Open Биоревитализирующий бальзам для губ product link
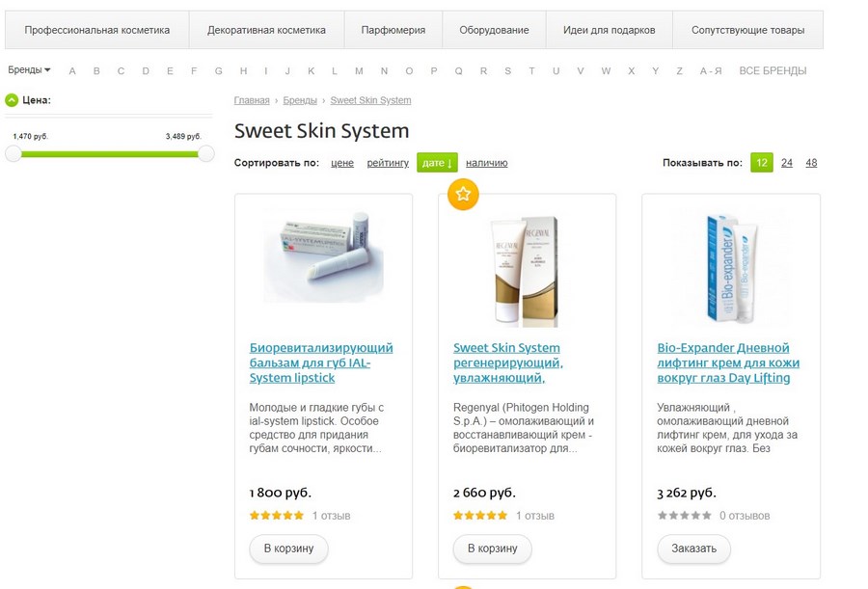This screenshot has width=868, height=589. pyautogui.click(x=321, y=362)
